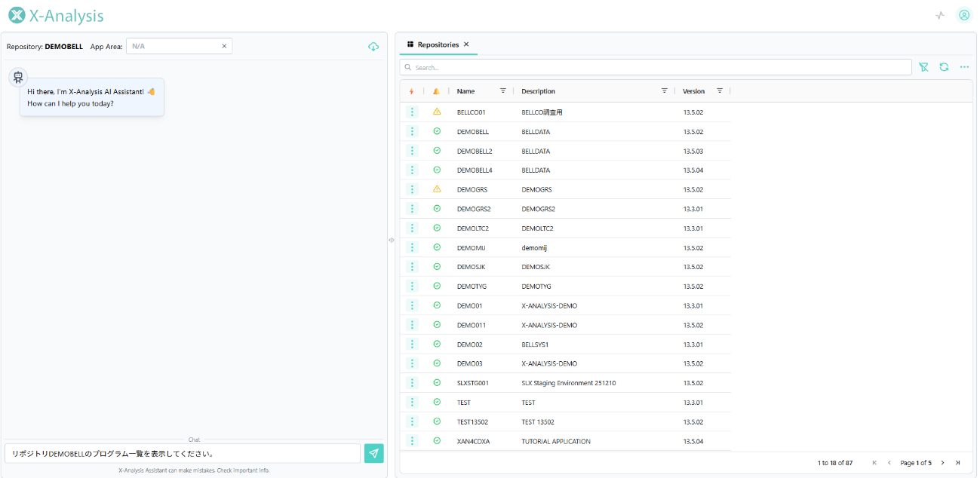Screen dimensions: 980x478
Task: Click the user profile avatar icon
Action: coord(963,15)
